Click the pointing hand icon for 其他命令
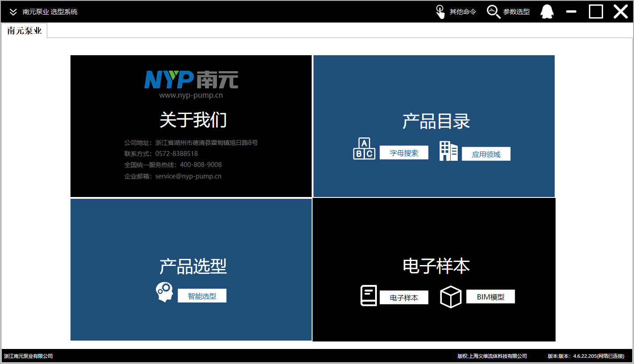This screenshot has width=634, height=364. [x=440, y=12]
